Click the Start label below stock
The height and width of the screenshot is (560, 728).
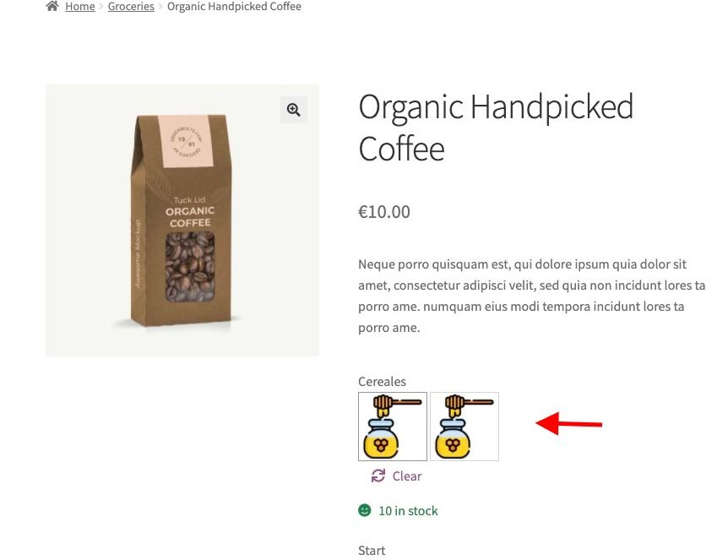(372, 550)
